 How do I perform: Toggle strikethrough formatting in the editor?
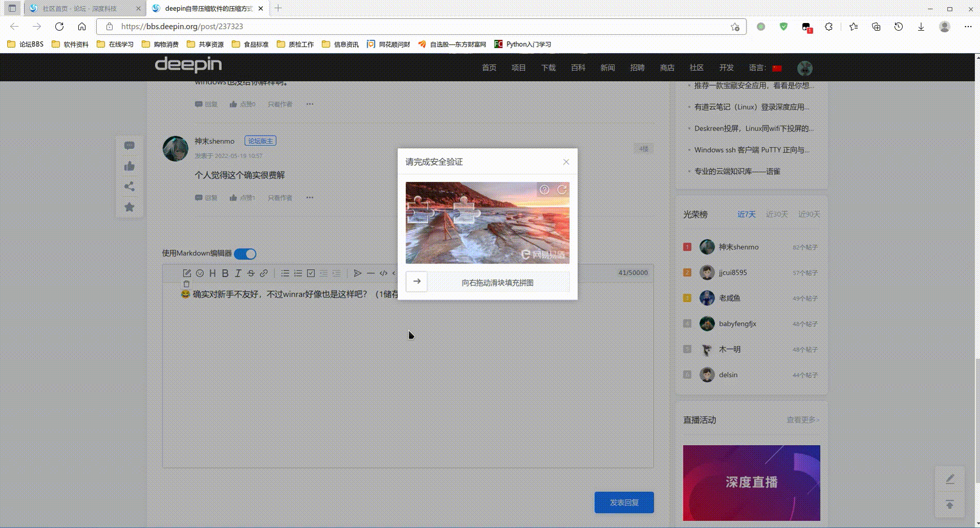pyautogui.click(x=251, y=273)
